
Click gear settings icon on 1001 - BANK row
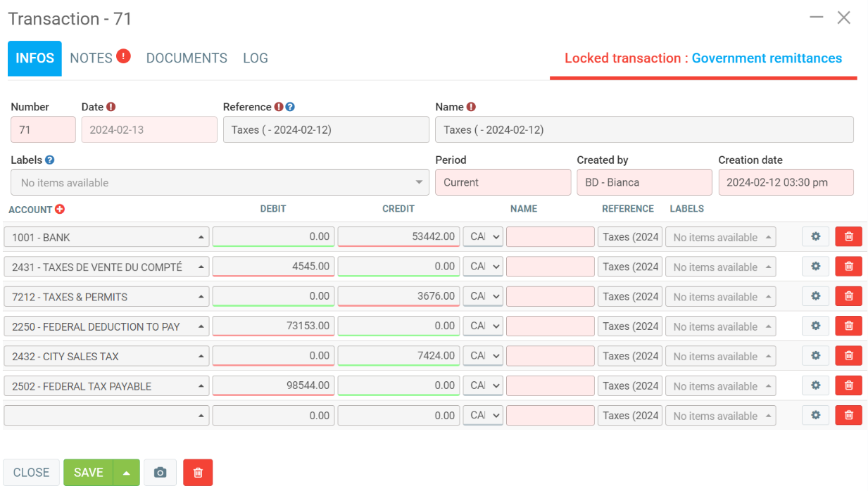click(x=815, y=237)
